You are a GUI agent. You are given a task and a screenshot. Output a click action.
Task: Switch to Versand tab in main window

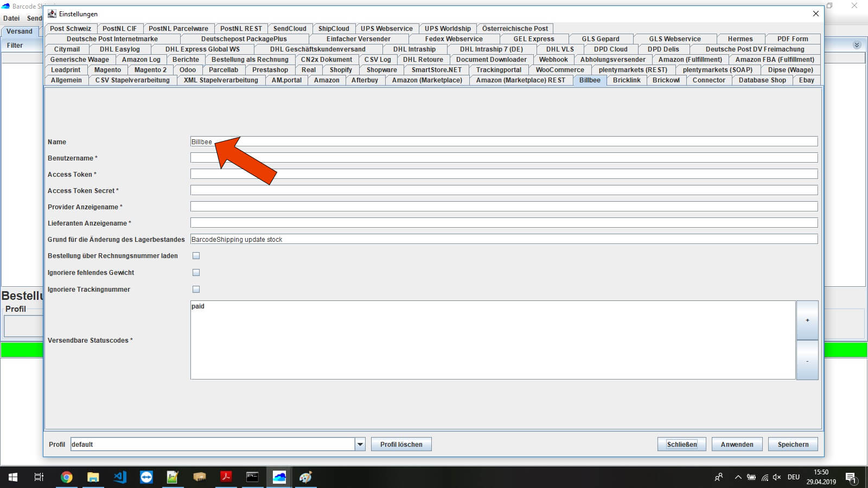click(x=20, y=31)
